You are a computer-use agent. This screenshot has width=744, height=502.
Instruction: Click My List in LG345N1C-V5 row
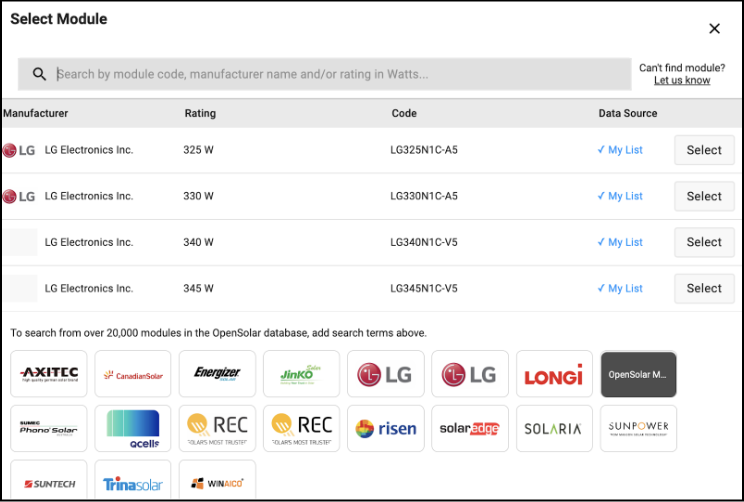[620, 288]
